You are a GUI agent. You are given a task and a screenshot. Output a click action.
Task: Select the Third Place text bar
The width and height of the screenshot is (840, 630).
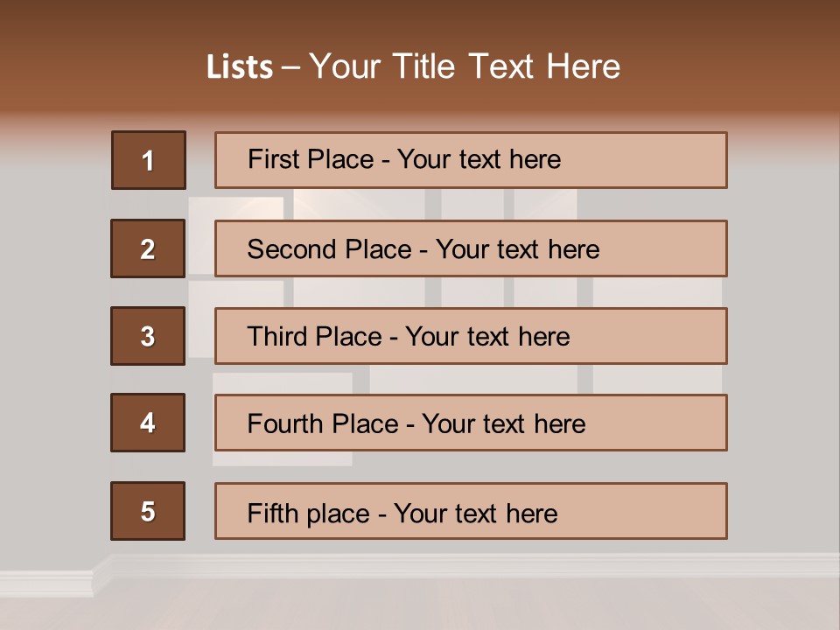(471, 336)
